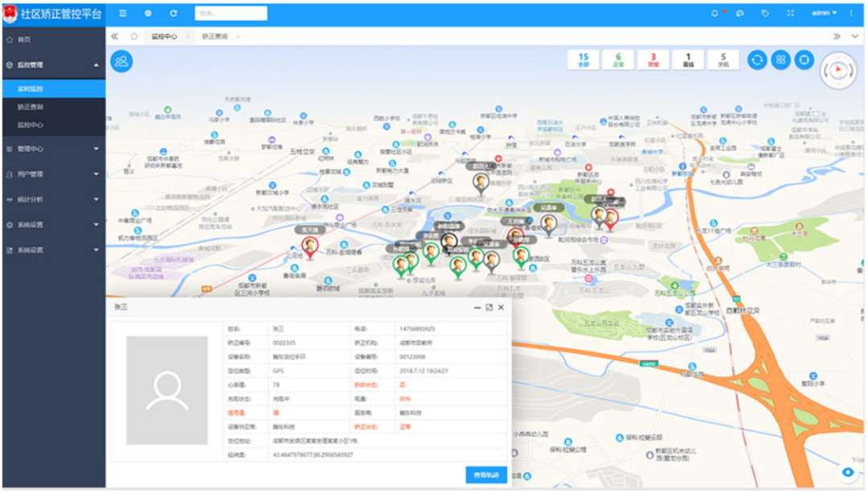This screenshot has width=868, height=493.
Task: Click the phone number 14756893625
Action: tap(417, 329)
